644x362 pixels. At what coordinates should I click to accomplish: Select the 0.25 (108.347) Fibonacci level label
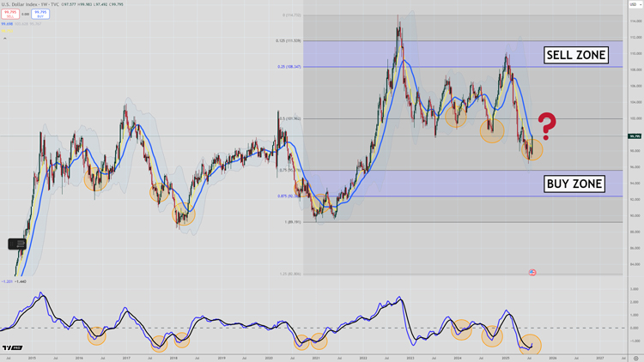[x=289, y=67]
